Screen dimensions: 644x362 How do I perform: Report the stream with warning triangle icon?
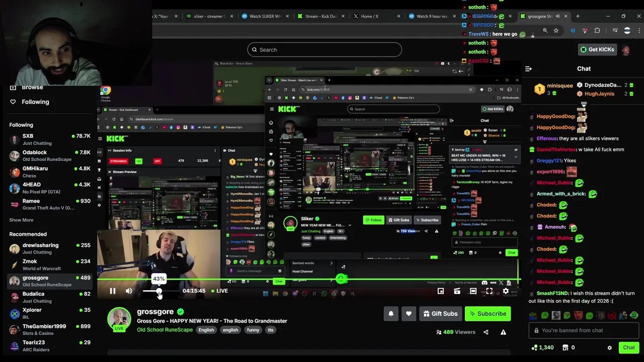[x=503, y=332]
